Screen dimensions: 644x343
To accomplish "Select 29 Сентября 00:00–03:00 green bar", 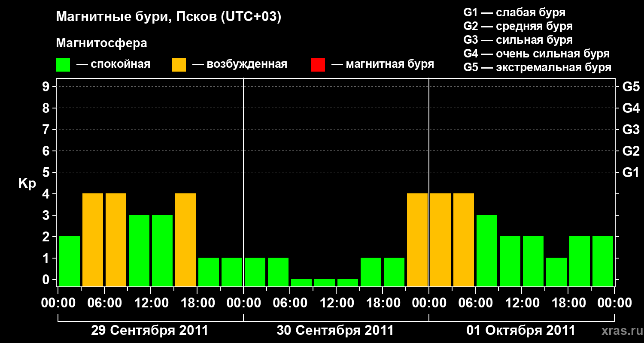I will click(x=70, y=261).
